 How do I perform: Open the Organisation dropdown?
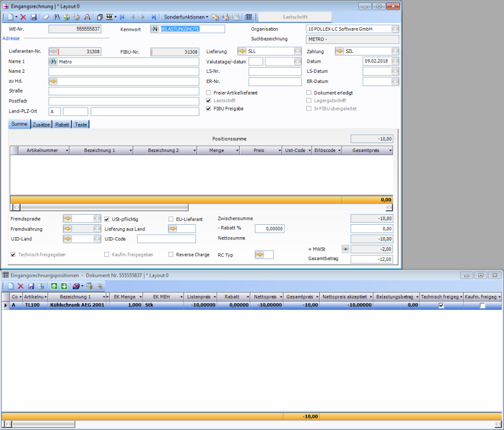(395, 29)
